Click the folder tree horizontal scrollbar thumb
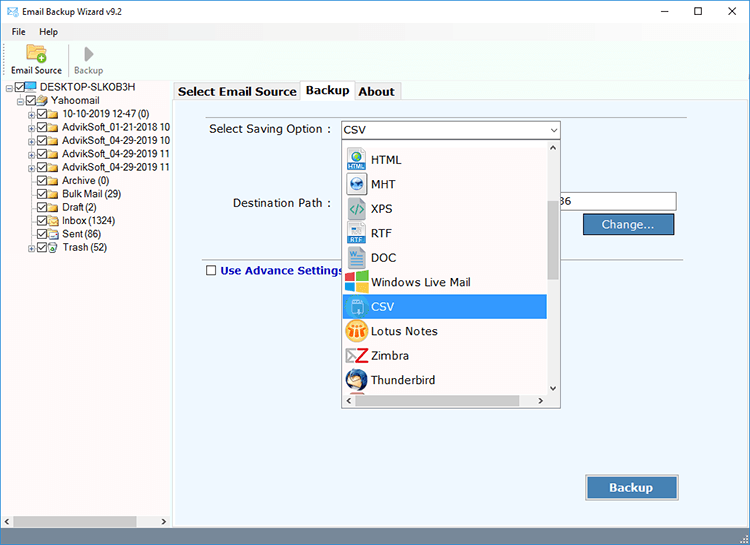The height and width of the screenshot is (545, 750). pos(75,521)
